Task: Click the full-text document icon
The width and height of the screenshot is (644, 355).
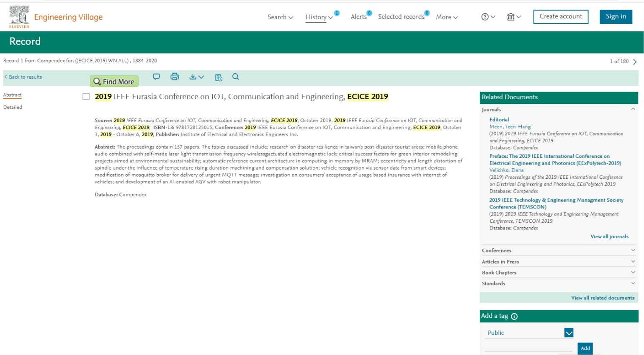Action: coord(219,77)
